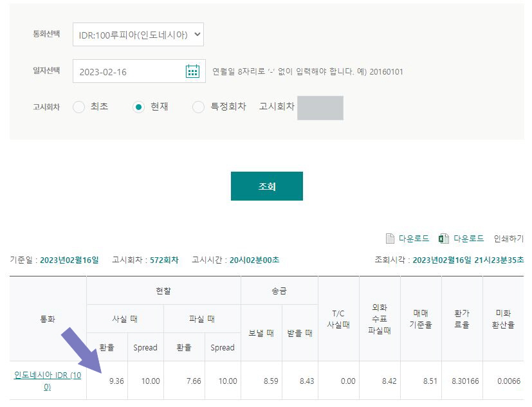532x407 pixels.
Task: Select the 현재 radio button
Action: (138, 107)
